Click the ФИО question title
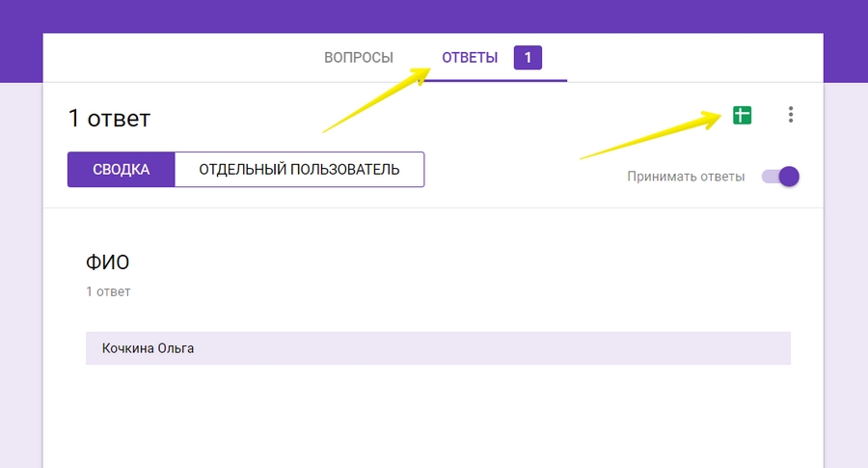Screen dimensions: 868x468 click(107, 262)
